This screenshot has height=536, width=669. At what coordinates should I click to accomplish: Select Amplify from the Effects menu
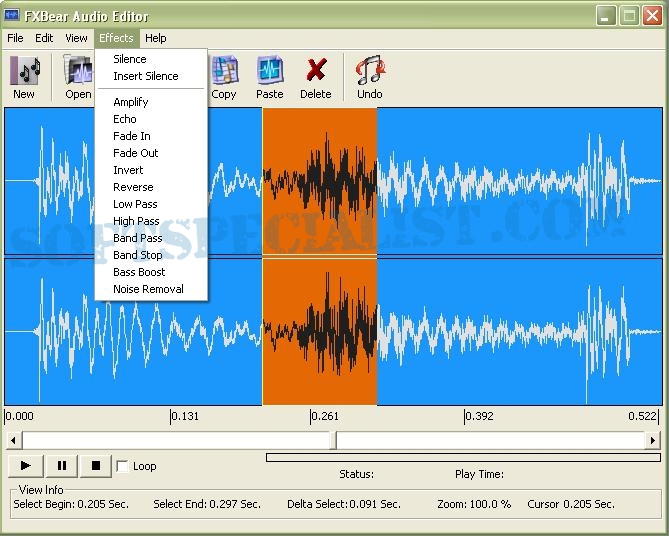click(131, 102)
